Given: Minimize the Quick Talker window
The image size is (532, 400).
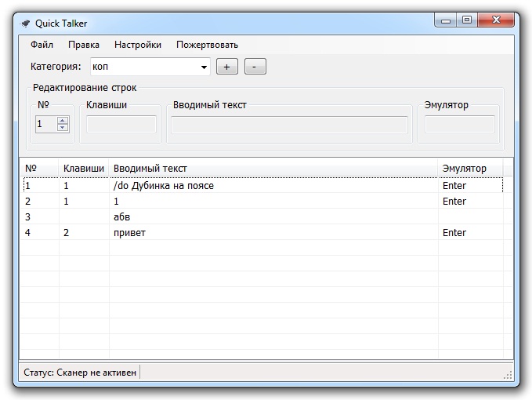Looking at the screenshot, I should tap(446, 20).
